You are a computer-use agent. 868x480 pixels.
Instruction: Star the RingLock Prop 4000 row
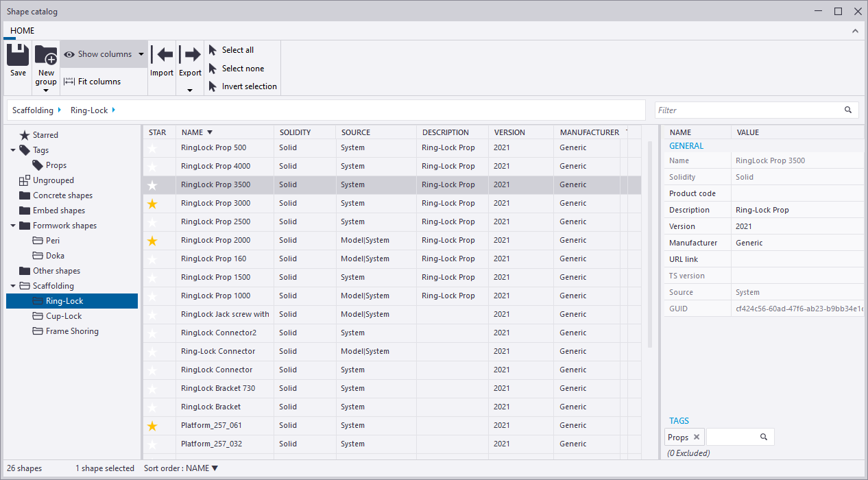152,167
